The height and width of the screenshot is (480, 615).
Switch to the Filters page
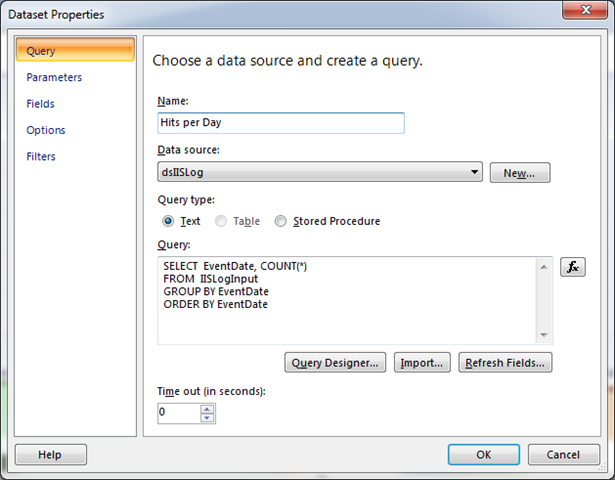[x=41, y=156]
